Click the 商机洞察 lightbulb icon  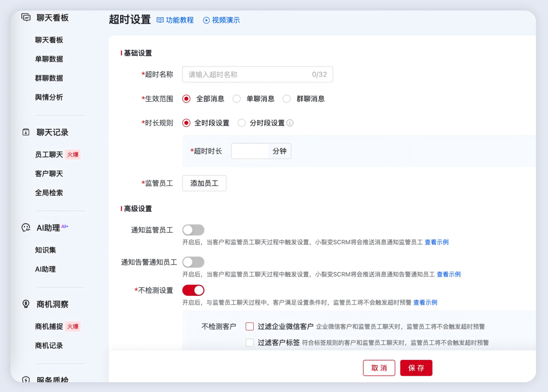(25, 304)
